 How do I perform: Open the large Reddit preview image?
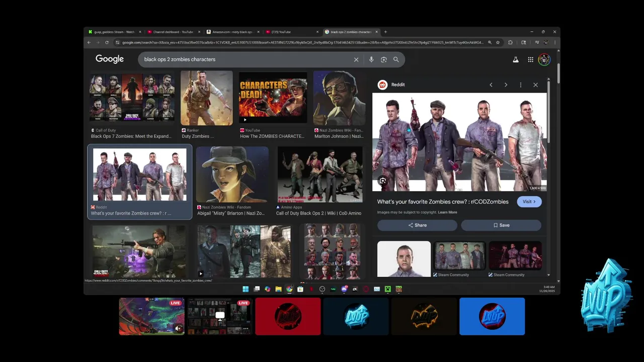pos(459,142)
